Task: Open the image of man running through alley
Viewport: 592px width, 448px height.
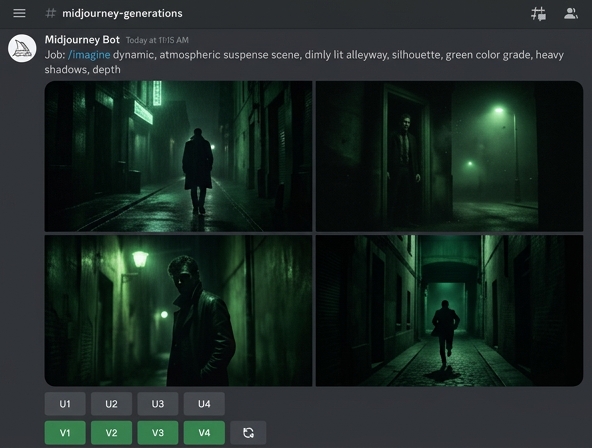Action: click(x=449, y=311)
